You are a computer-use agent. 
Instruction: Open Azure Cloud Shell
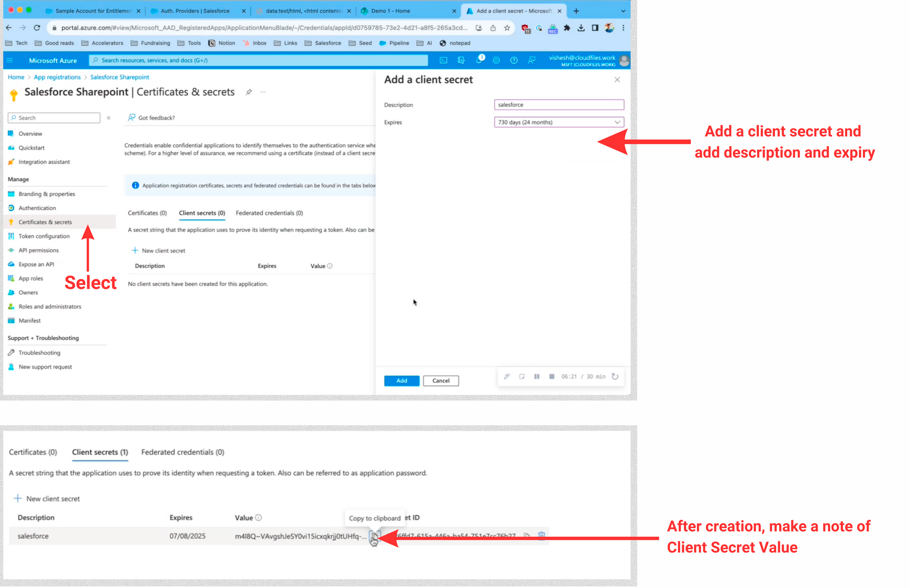[x=444, y=60]
